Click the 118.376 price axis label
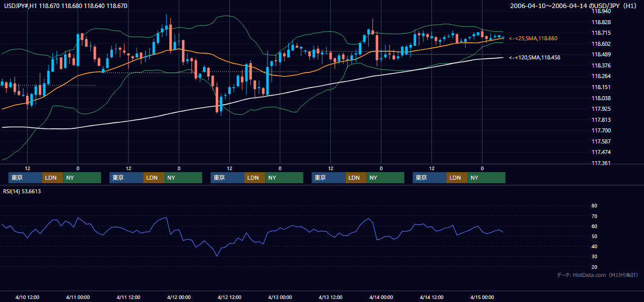Image resolution: width=644 pixels, height=302 pixels. point(601,66)
